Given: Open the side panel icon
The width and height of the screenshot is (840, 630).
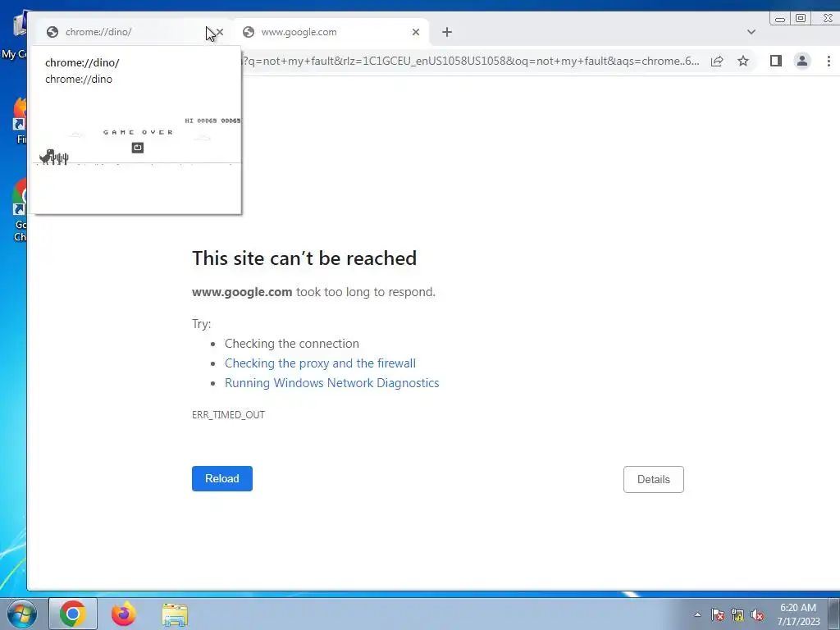Looking at the screenshot, I should pyautogui.click(x=776, y=61).
